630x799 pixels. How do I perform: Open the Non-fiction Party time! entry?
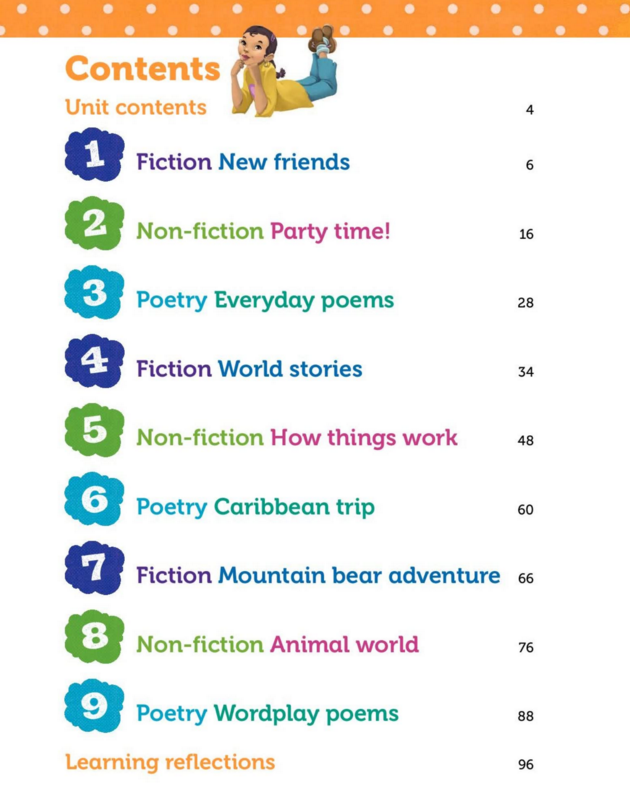coord(264,232)
